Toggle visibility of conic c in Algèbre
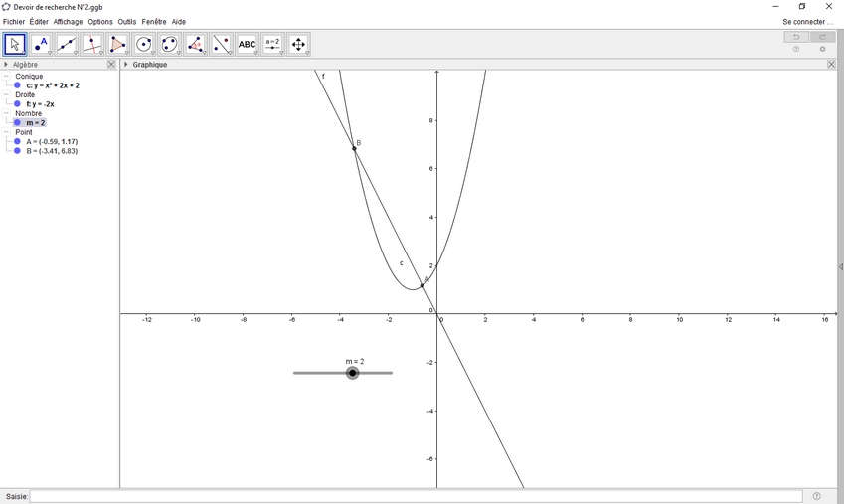Screen dimensions: 844x504 [x=18, y=85]
